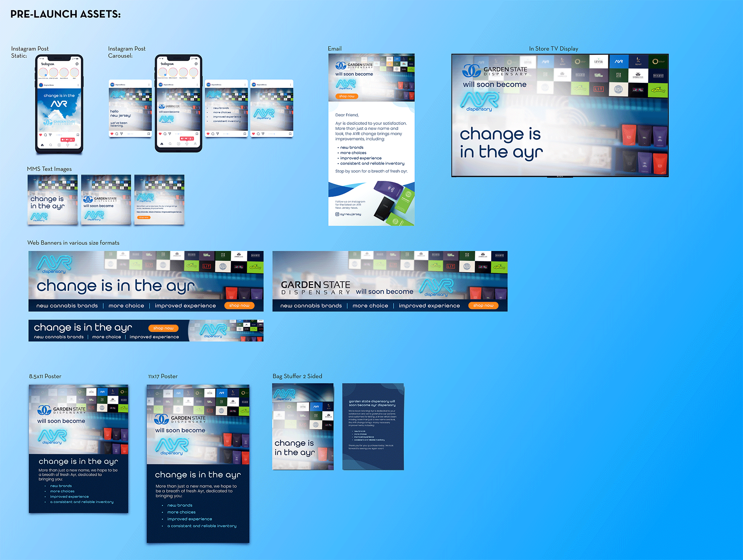Bookmark the 'hello new jersey!' carousel slide
The width and height of the screenshot is (743, 560).
[149, 134]
